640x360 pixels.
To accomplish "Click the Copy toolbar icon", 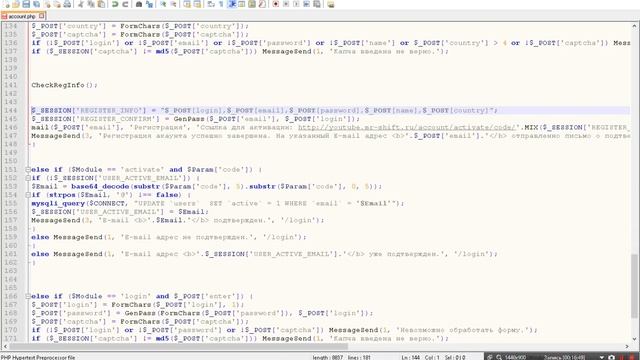I will (91, 4).
